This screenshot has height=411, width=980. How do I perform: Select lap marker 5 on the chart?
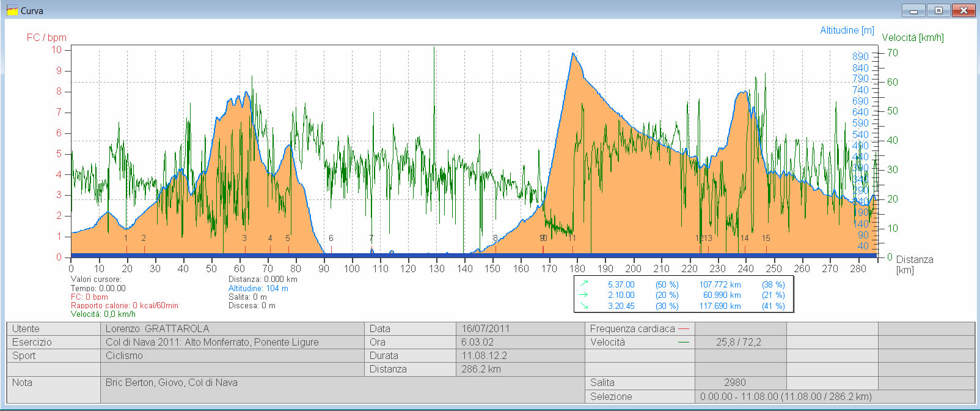pos(288,239)
